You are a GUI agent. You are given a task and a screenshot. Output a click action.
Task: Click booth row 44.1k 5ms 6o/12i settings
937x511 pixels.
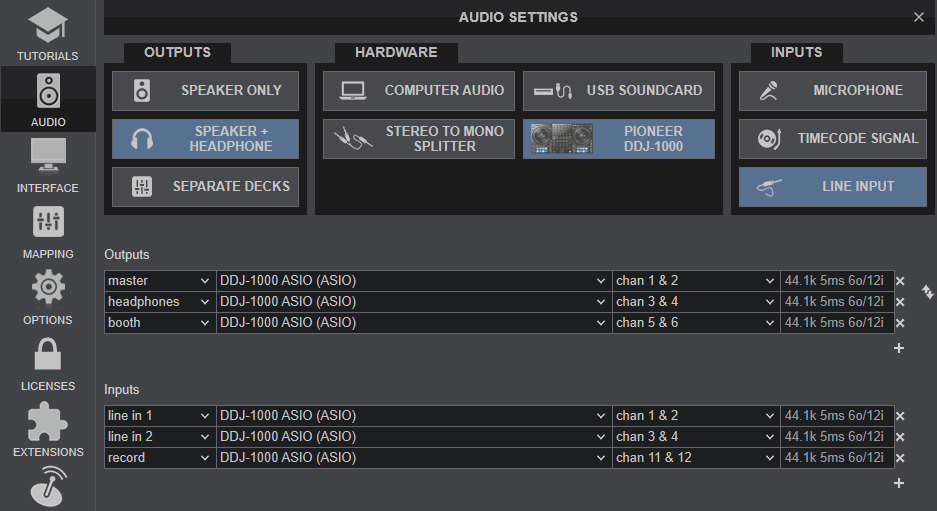click(x=837, y=323)
